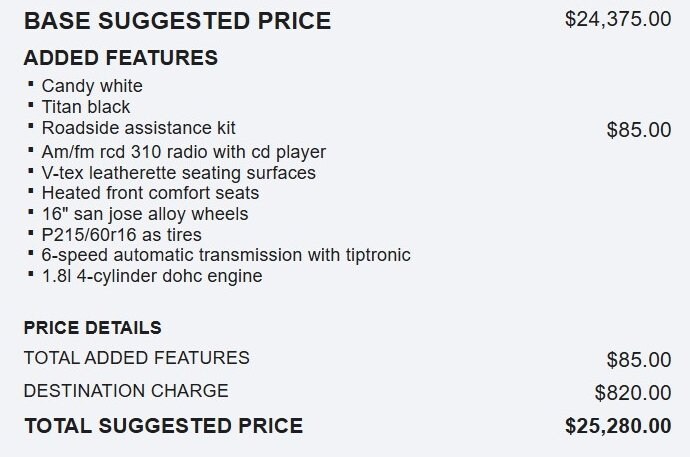Select the Base Suggested Price heading
The image size is (690, 457).
click(177, 21)
